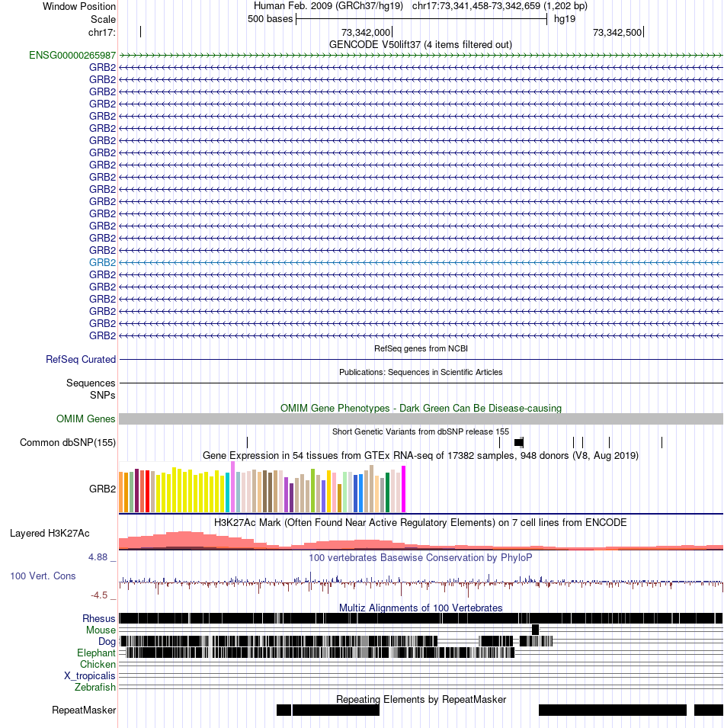Click the PhyloP conservation wiggle graph
Viewport: 724px width, 728px height.
point(421,582)
